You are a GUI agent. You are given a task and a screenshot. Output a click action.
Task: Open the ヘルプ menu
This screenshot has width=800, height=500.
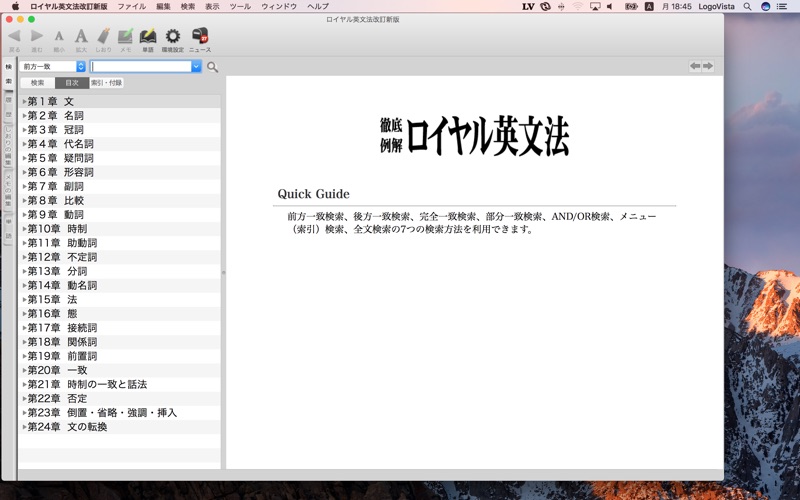point(318,6)
